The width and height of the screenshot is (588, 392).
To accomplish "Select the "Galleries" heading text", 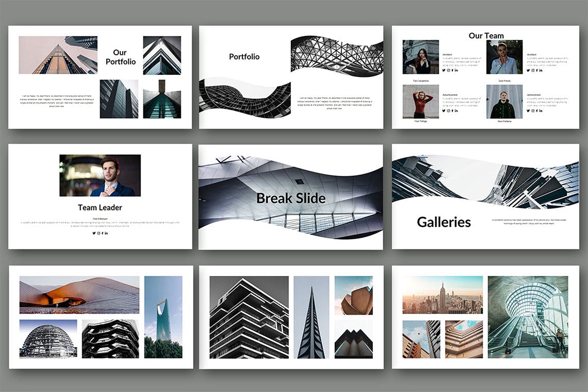I will tap(444, 222).
